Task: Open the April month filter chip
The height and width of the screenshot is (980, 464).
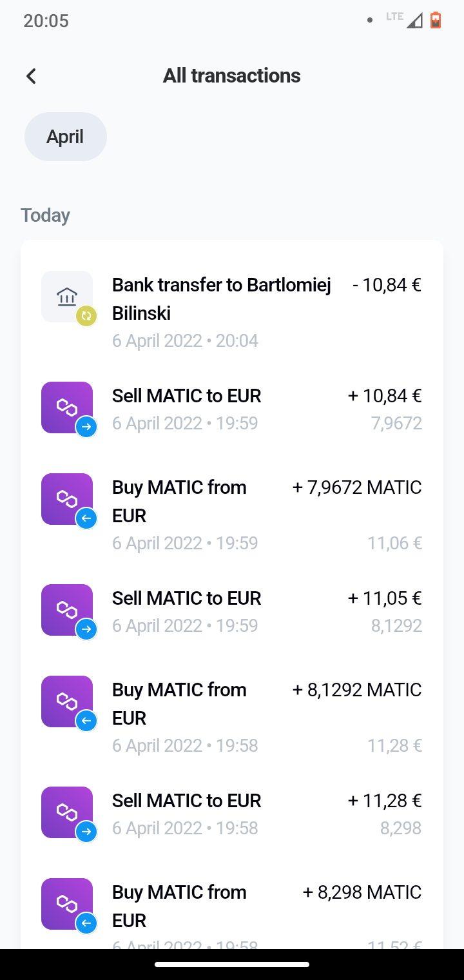Action: tap(66, 137)
